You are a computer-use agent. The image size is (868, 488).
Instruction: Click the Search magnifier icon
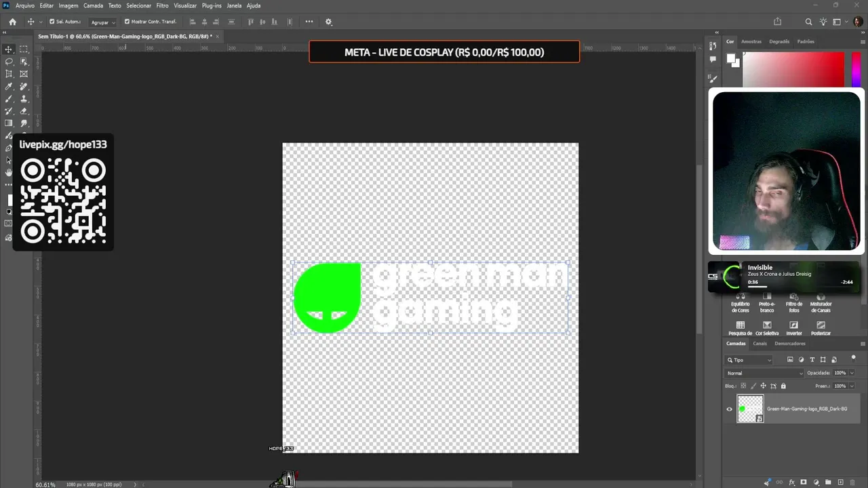tap(808, 22)
